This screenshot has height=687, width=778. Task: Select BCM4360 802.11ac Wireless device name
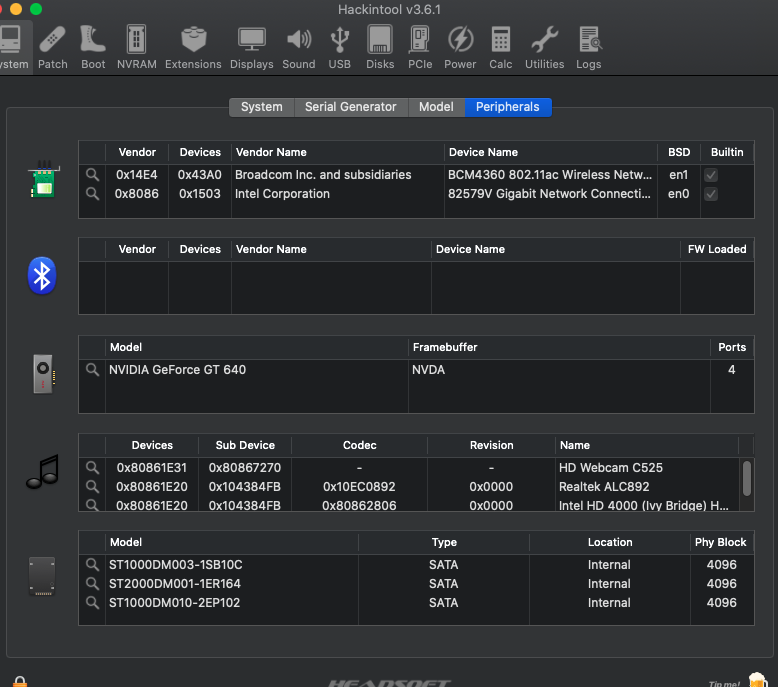(x=550, y=175)
